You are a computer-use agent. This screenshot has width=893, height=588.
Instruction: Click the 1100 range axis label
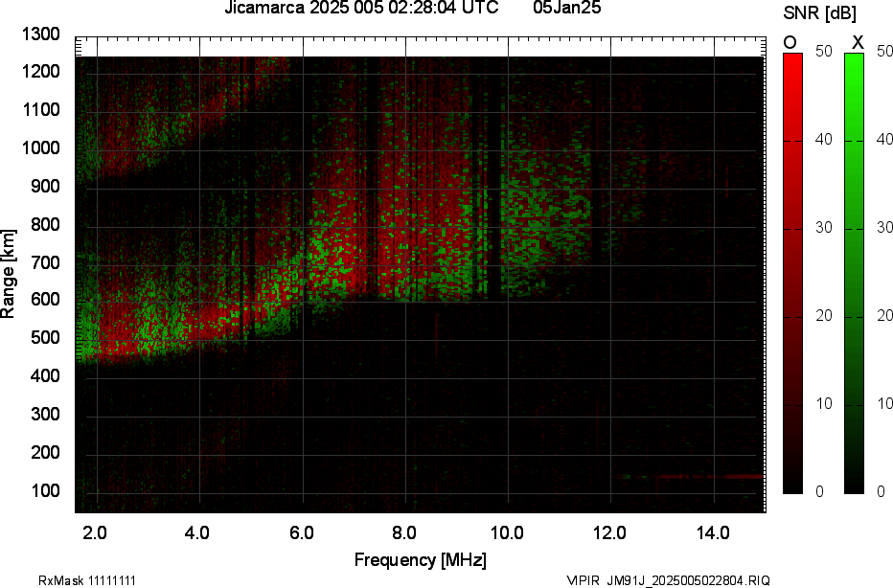pyautogui.click(x=40, y=109)
